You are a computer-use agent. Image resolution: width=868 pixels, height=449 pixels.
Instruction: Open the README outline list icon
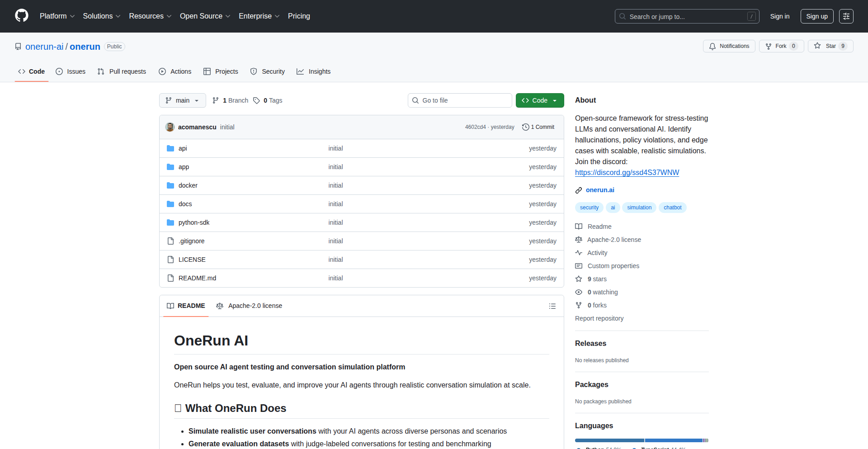[552, 306]
